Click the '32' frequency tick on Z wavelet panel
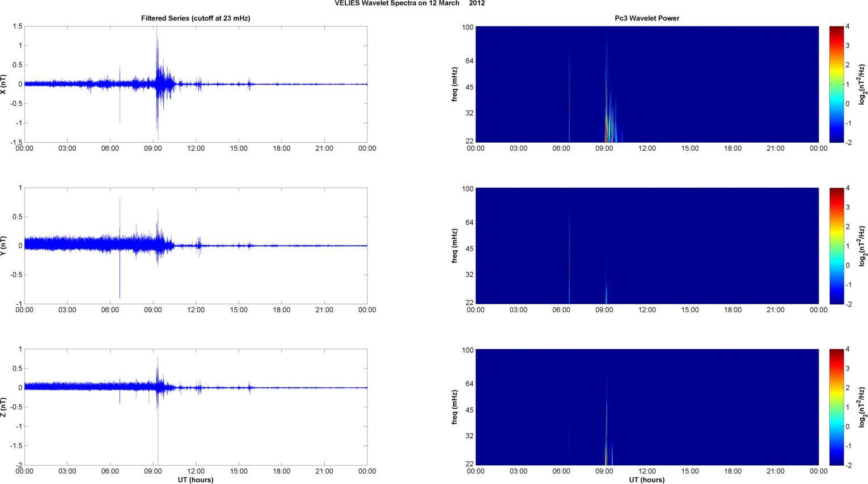The image size is (868, 484). (x=469, y=436)
